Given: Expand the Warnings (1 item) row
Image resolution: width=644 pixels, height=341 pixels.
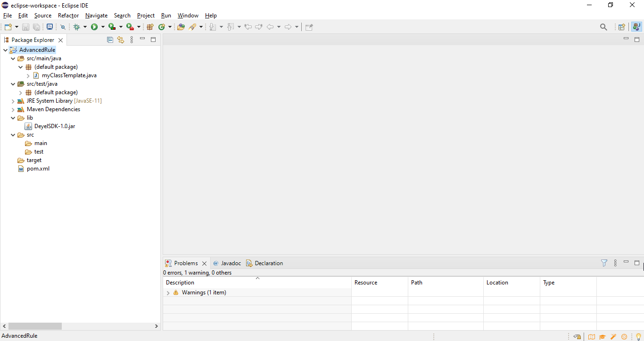Looking at the screenshot, I should coord(168,292).
